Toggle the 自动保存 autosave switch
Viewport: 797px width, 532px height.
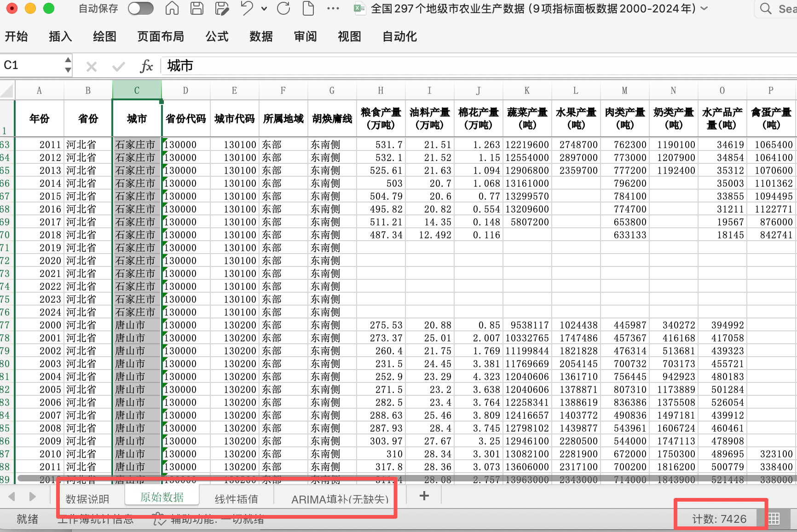tap(140, 8)
